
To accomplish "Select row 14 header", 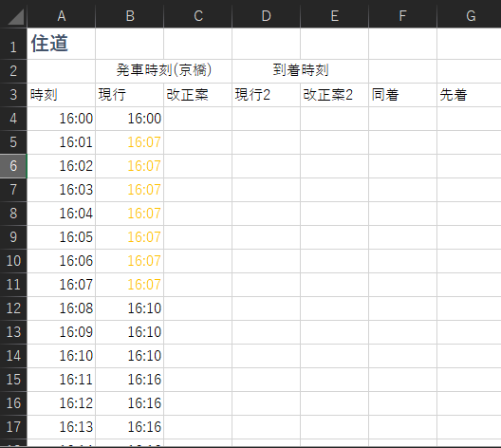I will (x=13, y=356).
